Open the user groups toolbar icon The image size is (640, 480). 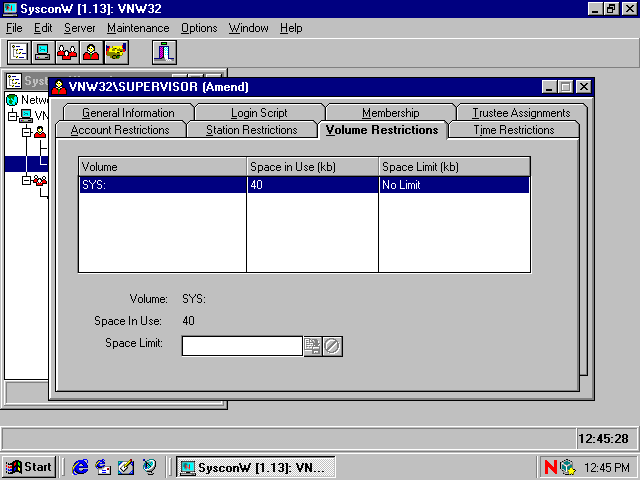(67, 52)
